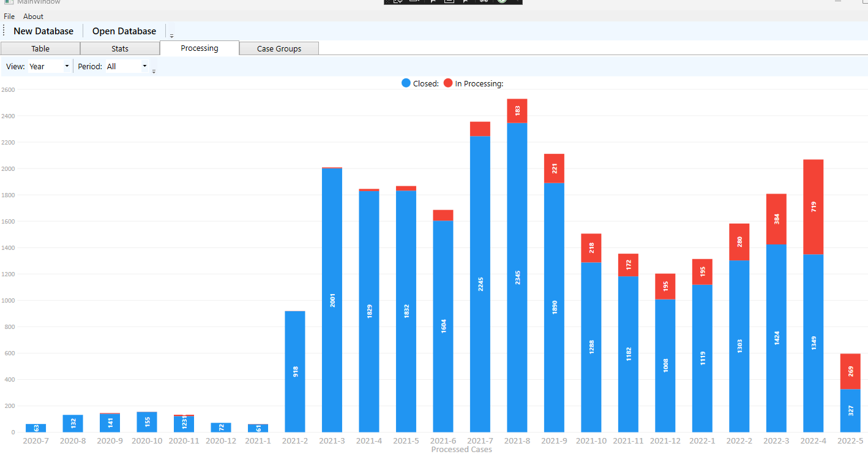
Task: Select the blue 141 bar for 2020-9
Action: pos(110,423)
